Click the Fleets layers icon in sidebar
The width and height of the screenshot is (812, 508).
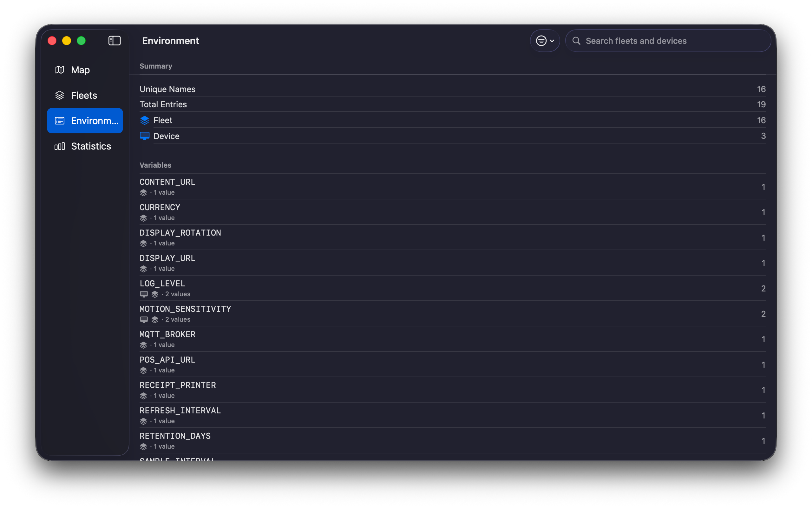pos(60,96)
